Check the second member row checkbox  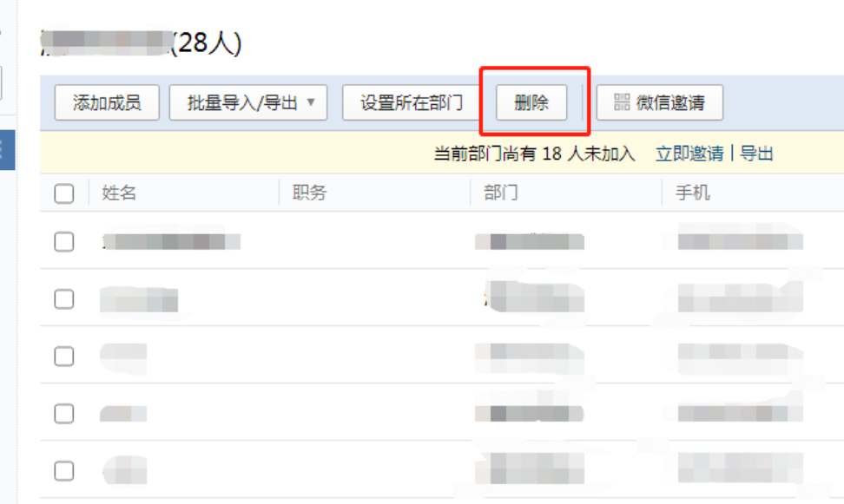(64, 299)
